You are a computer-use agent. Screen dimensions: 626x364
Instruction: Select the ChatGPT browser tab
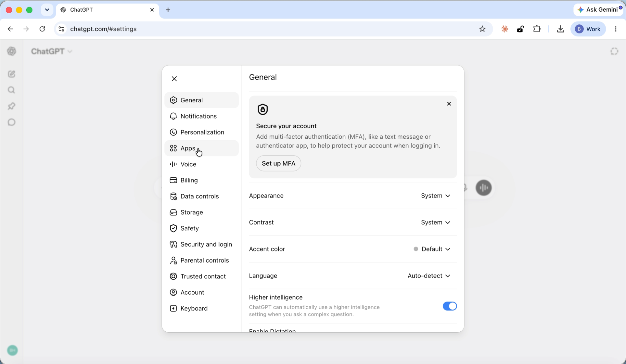coord(107,10)
